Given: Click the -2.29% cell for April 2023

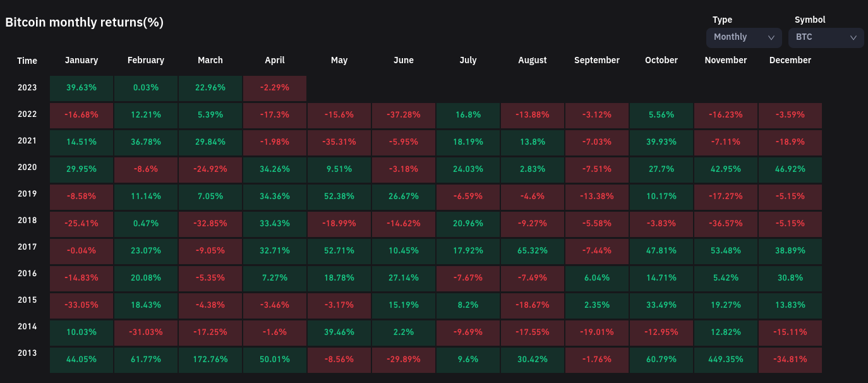Looking at the screenshot, I should coord(275,88).
